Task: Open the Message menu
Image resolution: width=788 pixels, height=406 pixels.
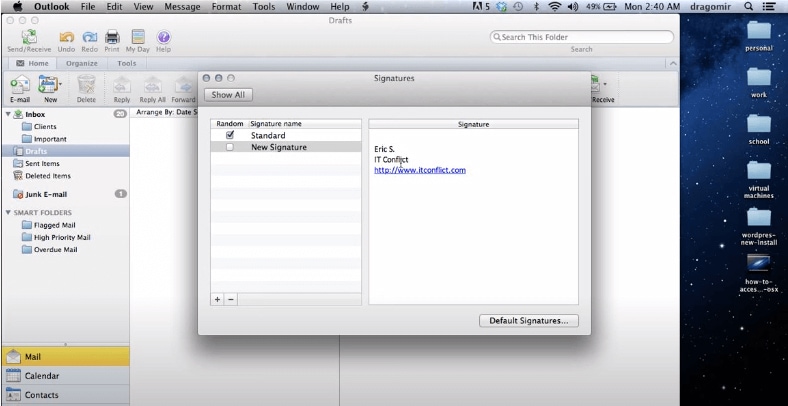Action: [x=183, y=7]
